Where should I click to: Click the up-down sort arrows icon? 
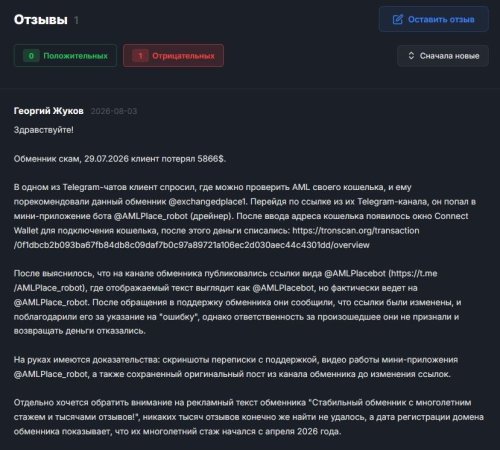[x=411, y=56]
